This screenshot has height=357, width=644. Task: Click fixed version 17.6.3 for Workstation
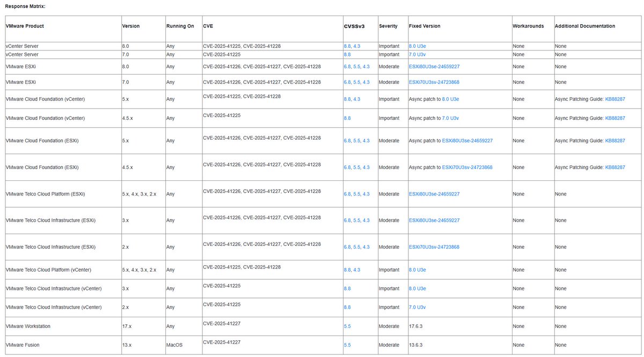point(417,326)
